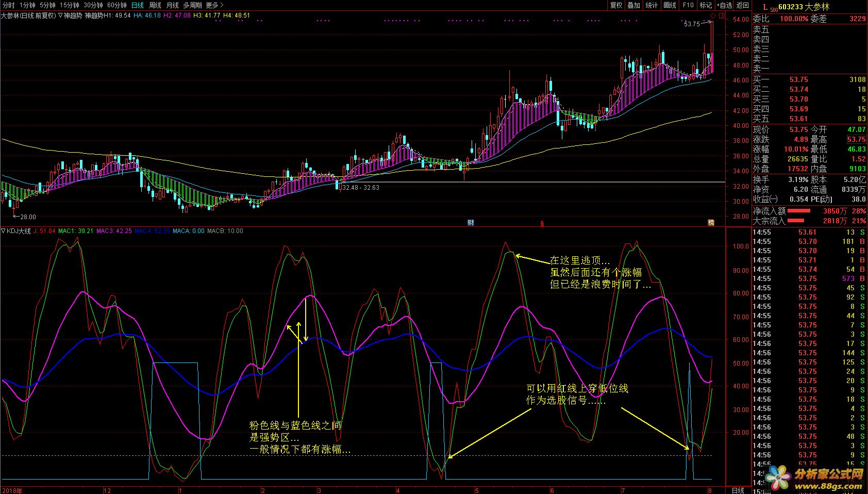Click the 买四 price 53.69 row
This screenshot has height=494, width=868.
pos(809,109)
